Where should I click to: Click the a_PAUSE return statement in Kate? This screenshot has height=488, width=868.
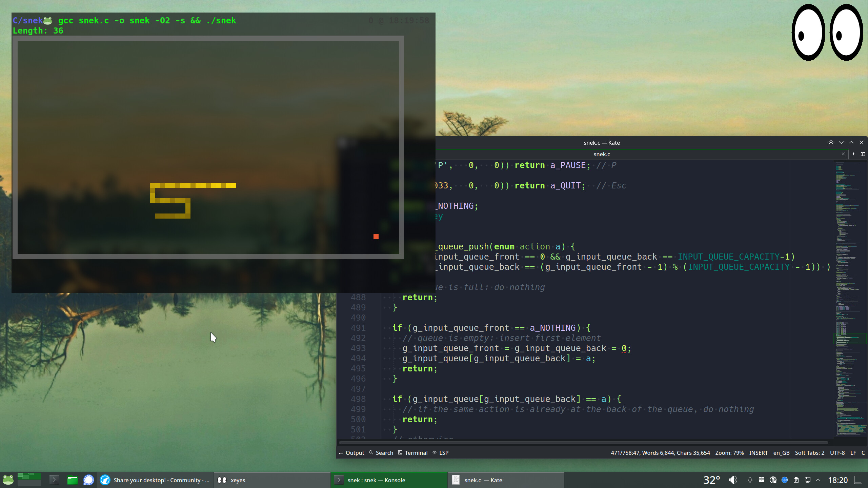tap(552, 165)
